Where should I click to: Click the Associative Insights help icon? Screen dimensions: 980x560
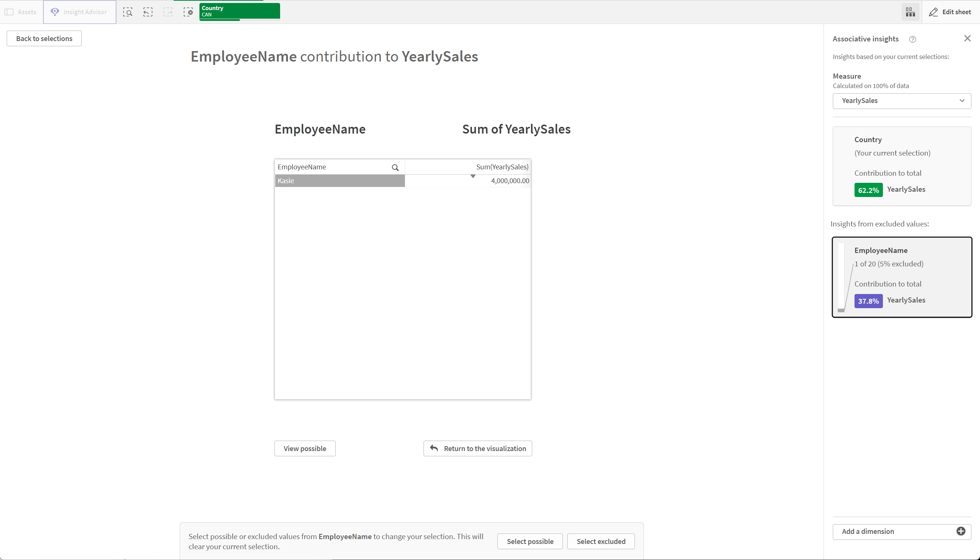click(x=912, y=38)
